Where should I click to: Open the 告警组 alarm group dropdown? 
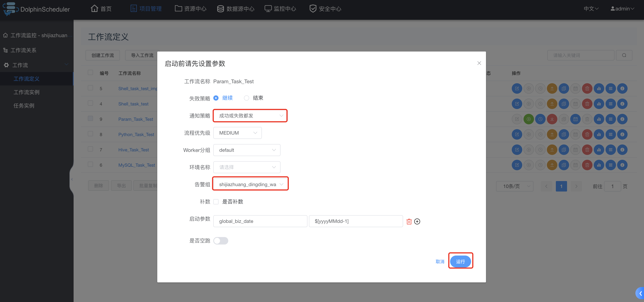250,184
